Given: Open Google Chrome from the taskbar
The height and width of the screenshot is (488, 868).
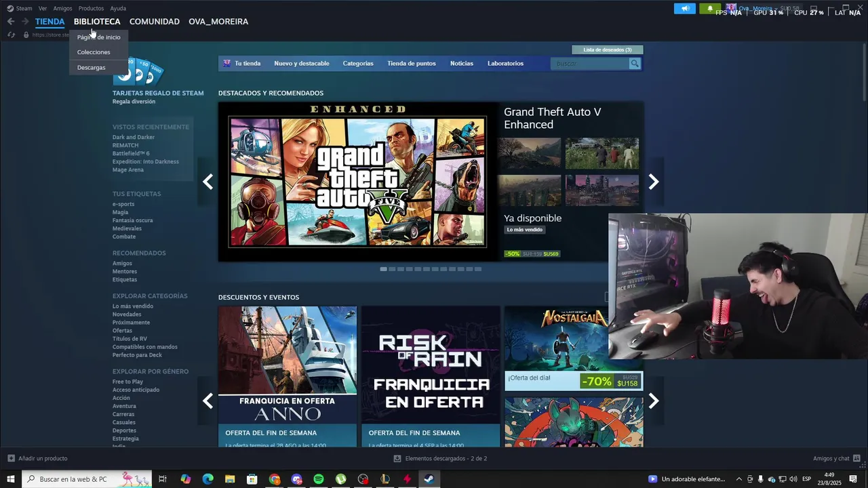Looking at the screenshot, I should pyautogui.click(x=275, y=479).
